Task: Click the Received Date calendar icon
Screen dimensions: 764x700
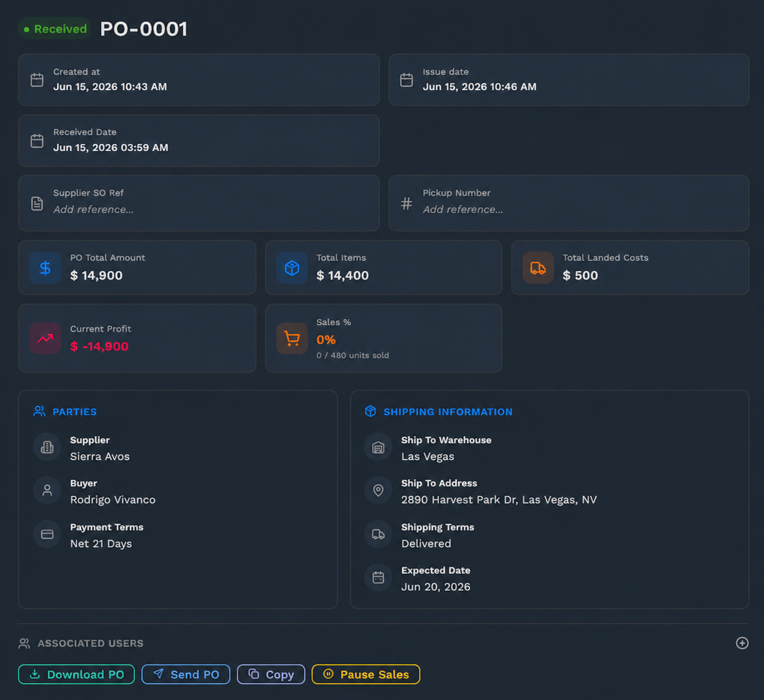Action: [37, 141]
